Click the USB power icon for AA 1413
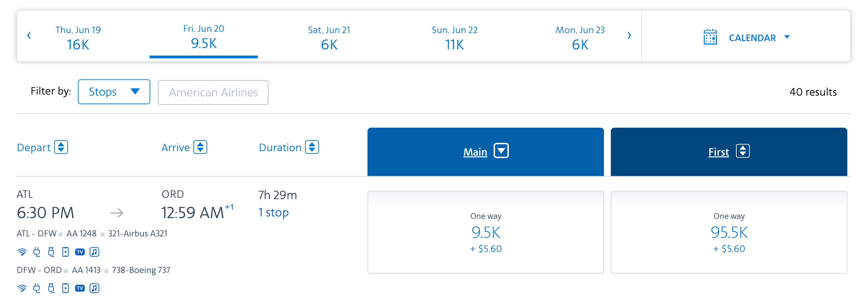Screen dimensions: 868x303 51,288
